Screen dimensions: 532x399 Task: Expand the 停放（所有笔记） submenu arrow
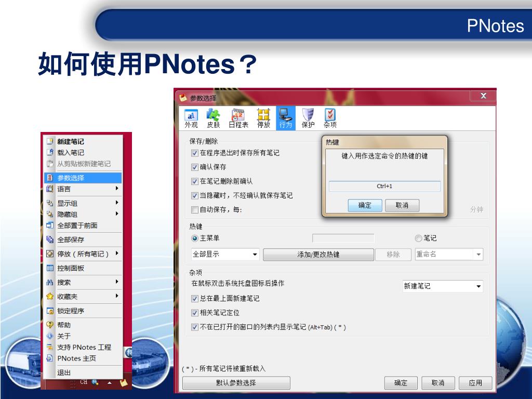coord(117,253)
